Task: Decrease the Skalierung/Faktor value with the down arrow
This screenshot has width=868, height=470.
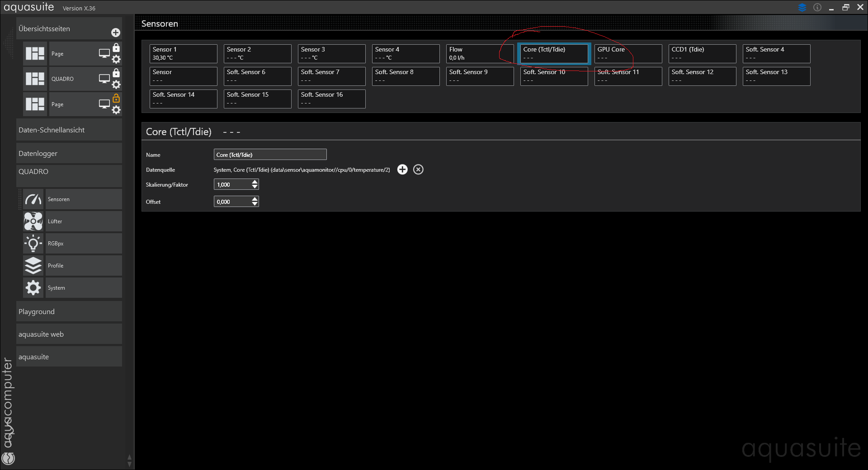Action: click(255, 187)
